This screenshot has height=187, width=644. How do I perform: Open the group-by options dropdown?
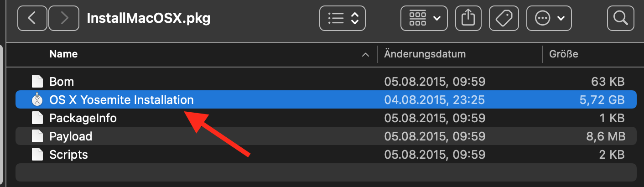(424, 18)
